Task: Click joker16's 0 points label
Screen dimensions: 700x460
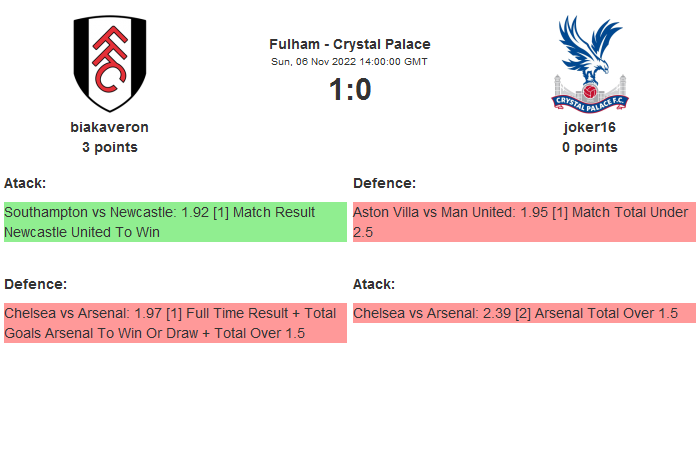Action: point(589,147)
